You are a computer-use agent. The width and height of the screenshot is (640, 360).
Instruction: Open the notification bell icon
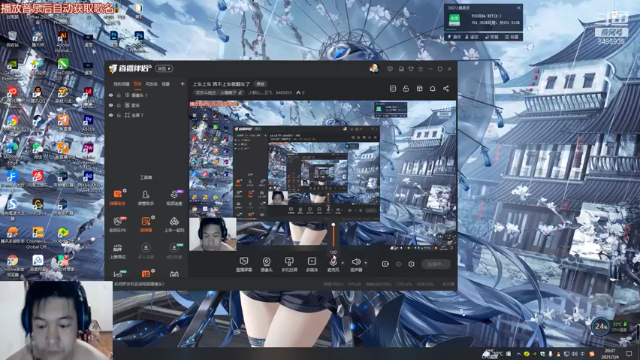click(x=432, y=89)
